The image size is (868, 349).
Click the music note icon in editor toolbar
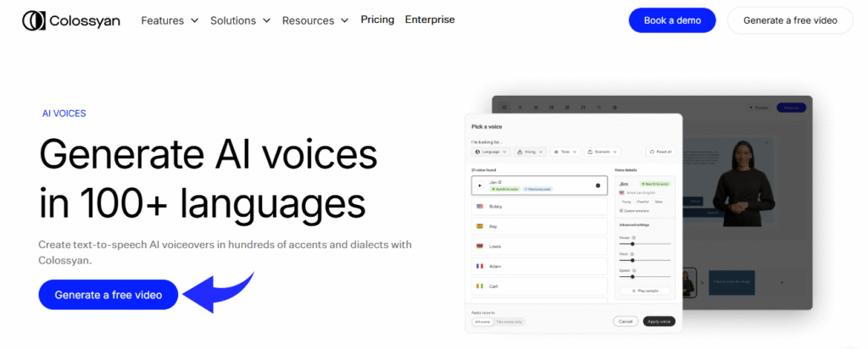point(583,108)
